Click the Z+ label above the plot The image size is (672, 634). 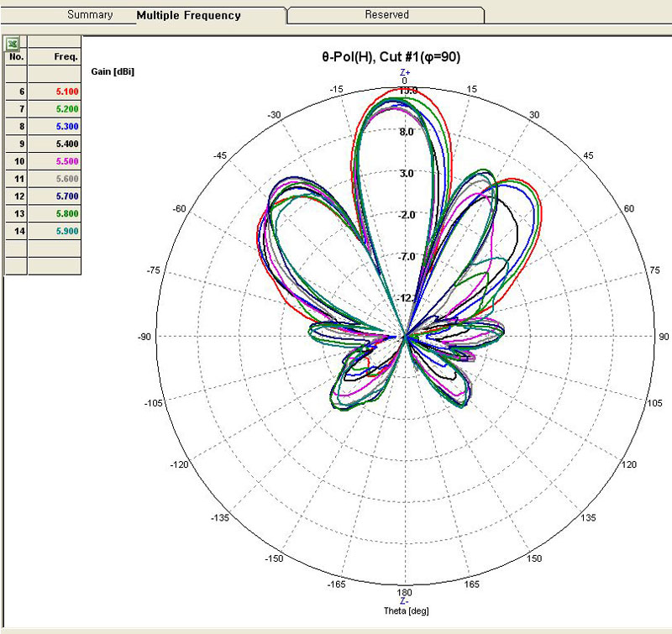(x=405, y=72)
